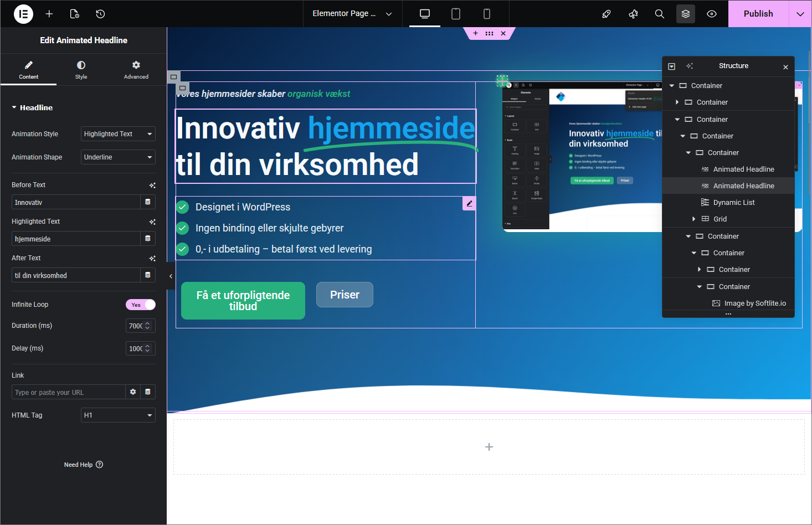Click the Elementor logo menu icon
Screen dimensions: 812x525
pyautogui.click(x=23, y=14)
